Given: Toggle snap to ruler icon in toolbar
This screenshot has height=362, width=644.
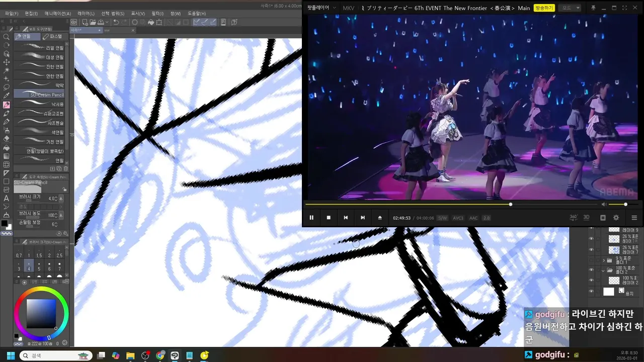Looking at the screenshot, I should [195, 22].
